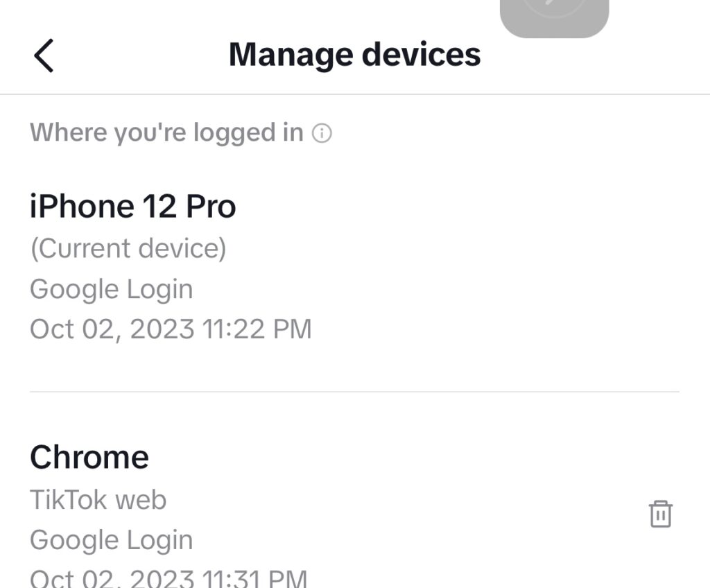The height and width of the screenshot is (588, 710).
Task: Tap the (Current device) label
Action: [128, 248]
